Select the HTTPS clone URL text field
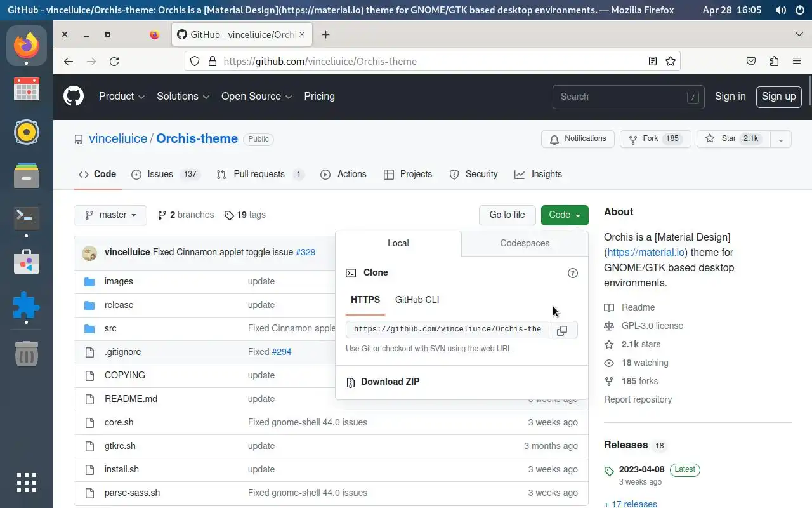This screenshot has height=508, width=812. 447,330
